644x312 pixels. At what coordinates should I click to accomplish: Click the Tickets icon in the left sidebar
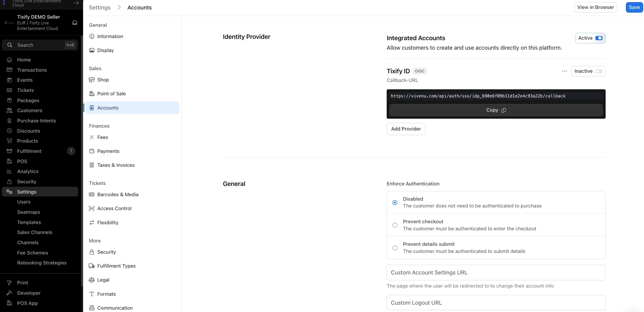click(9, 90)
